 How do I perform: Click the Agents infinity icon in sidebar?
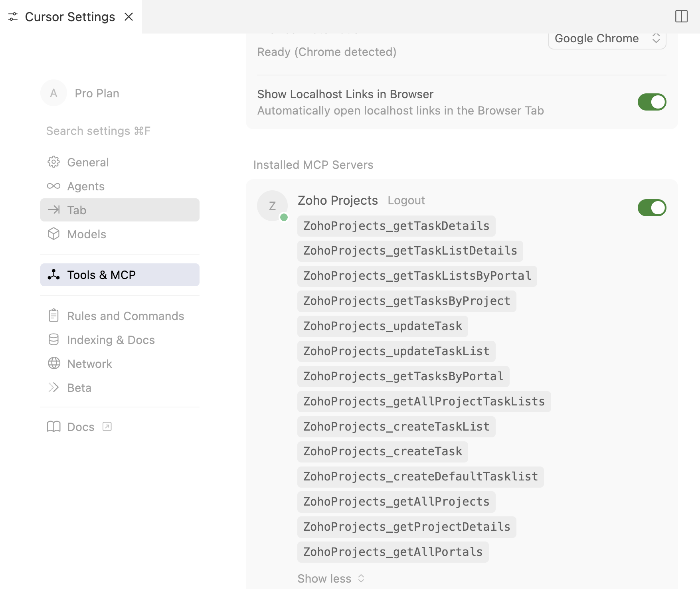click(53, 186)
